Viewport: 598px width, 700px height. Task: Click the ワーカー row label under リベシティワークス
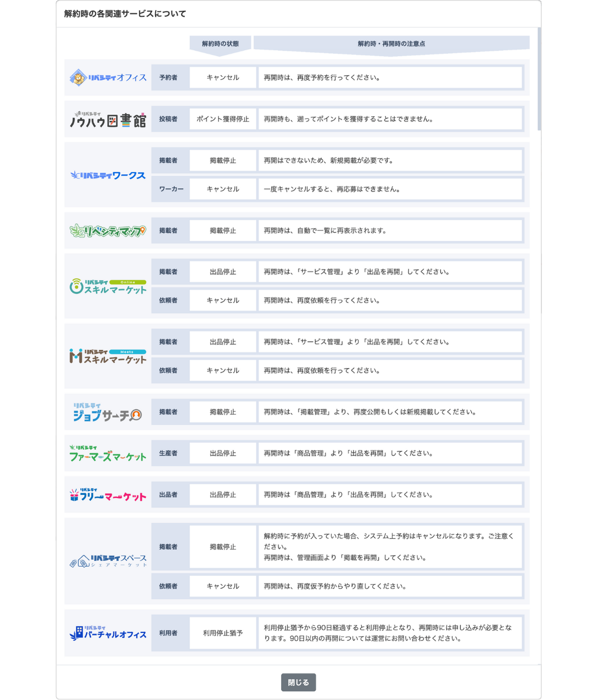pos(170,189)
